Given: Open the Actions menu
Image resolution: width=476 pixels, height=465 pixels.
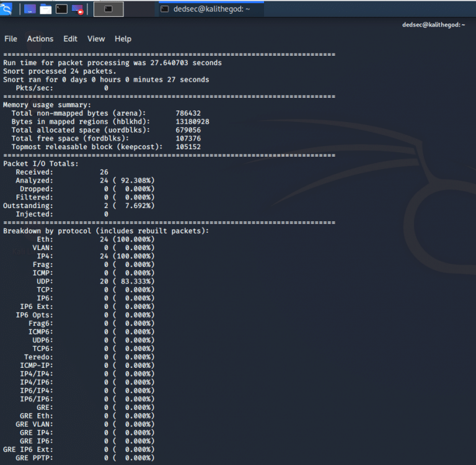Looking at the screenshot, I should tap(40, 39).
